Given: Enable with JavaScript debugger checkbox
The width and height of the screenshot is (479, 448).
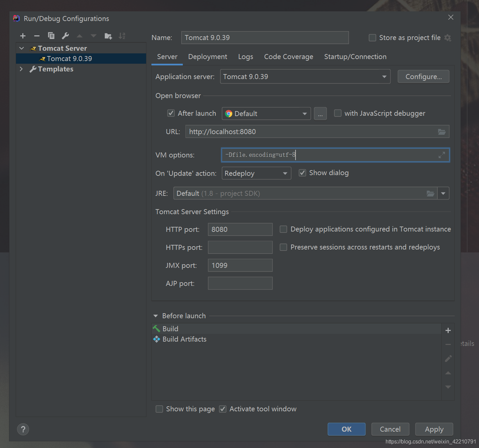Looking at the screenshot, I should pos(338,113).
